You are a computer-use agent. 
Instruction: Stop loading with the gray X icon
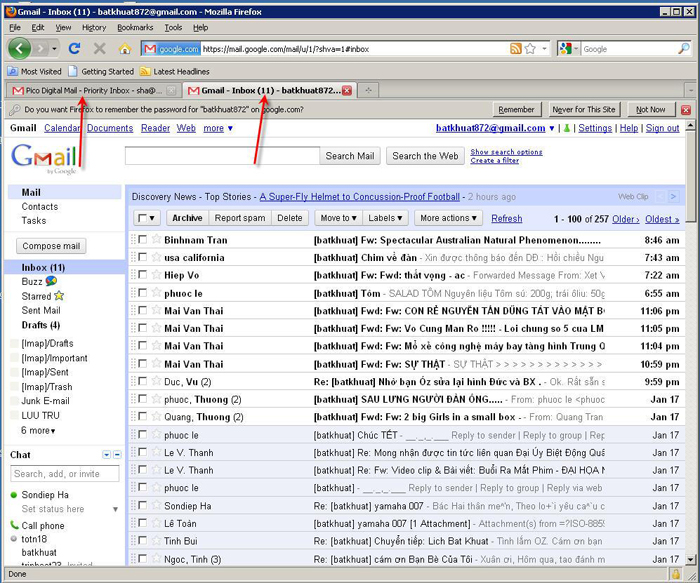coord(100,48)
